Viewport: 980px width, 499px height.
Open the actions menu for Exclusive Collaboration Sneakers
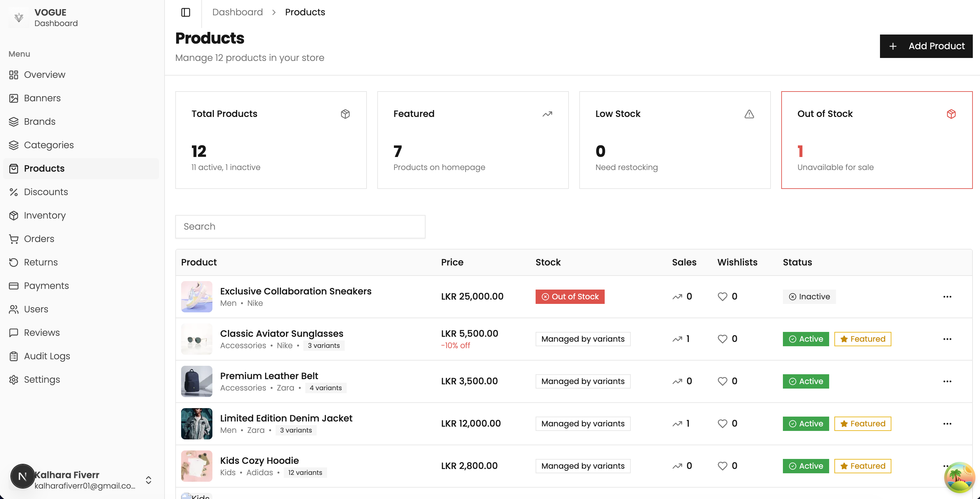[x=947, y=297]
